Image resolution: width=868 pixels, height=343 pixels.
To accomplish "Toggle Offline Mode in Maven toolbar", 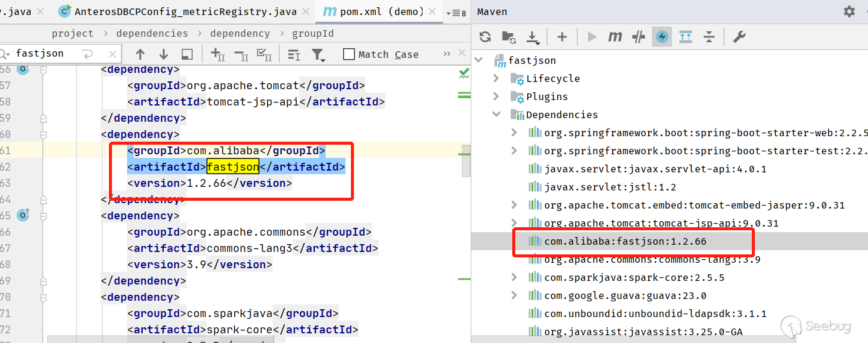I will (639, 37).
